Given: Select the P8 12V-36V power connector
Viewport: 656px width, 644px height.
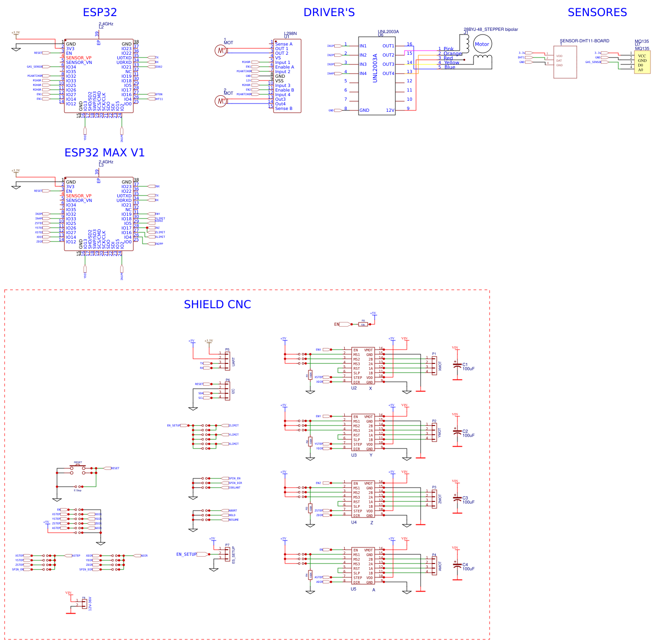Looking at the screenshot, I should (84, 603).
